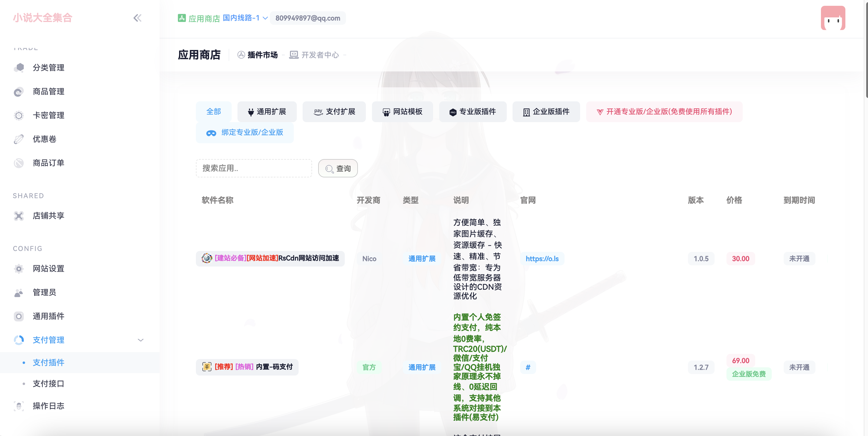Switch to 插件市场 tab
Screen dimensions: 868x436
pos(257,55)
